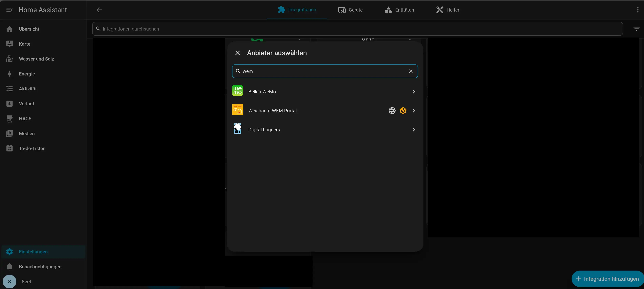Click Integration hinzufügen button
The height and width of the screenshot is (289, 644).
pyautogui.click(x=608, y=279)
